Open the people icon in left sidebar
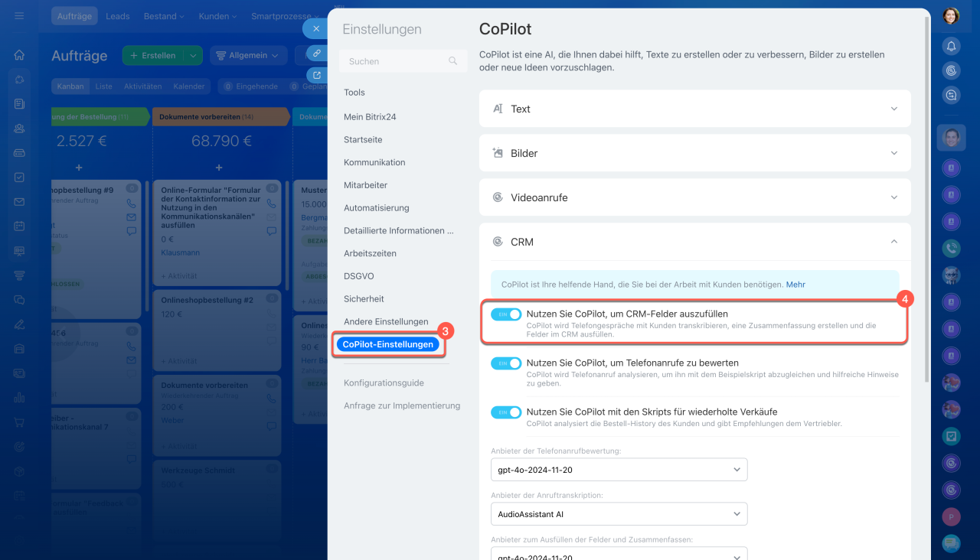Image resolution: width=980 pixels, height=560 pixels. click(19, 129)
